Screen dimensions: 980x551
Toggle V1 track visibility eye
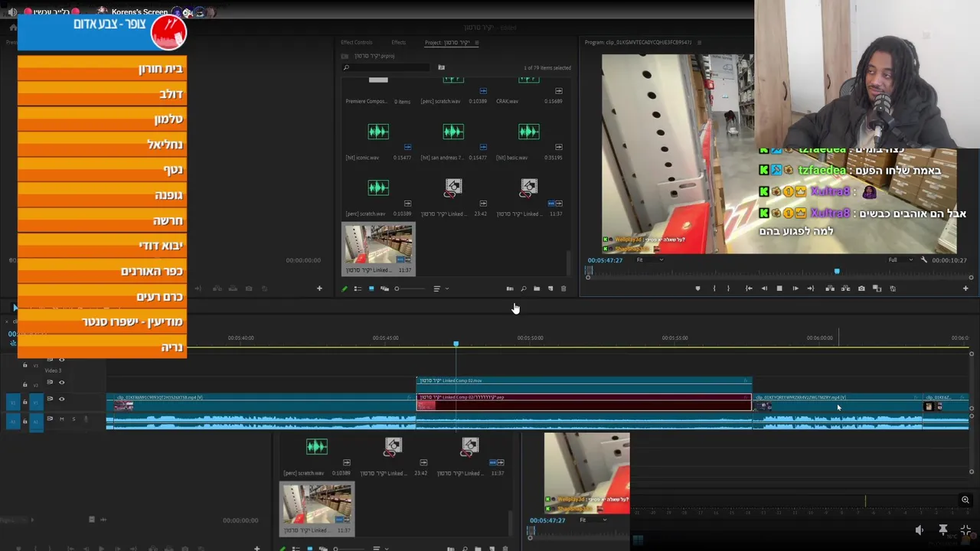(61, 399)
